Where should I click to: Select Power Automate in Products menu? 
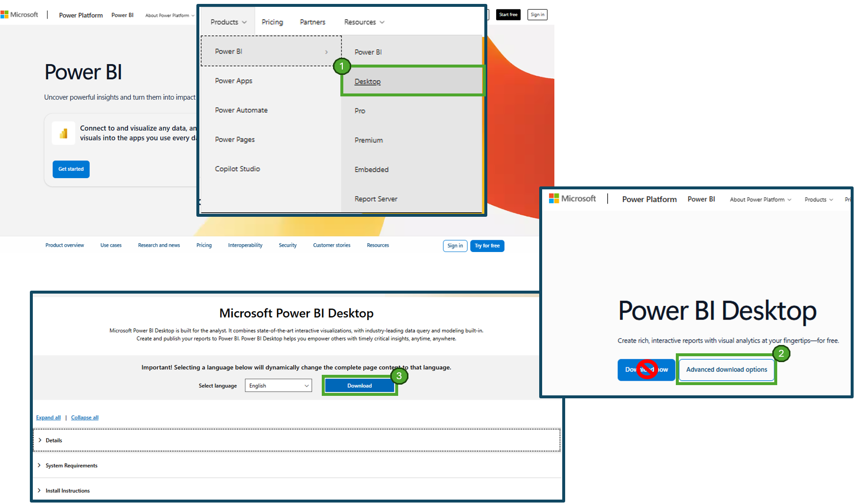pos(241,110)
